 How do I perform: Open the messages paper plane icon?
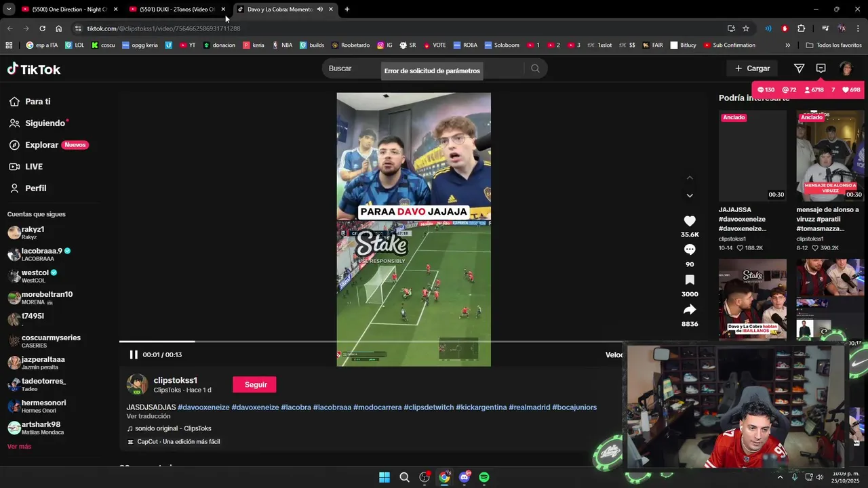click(x=799, y=68)
